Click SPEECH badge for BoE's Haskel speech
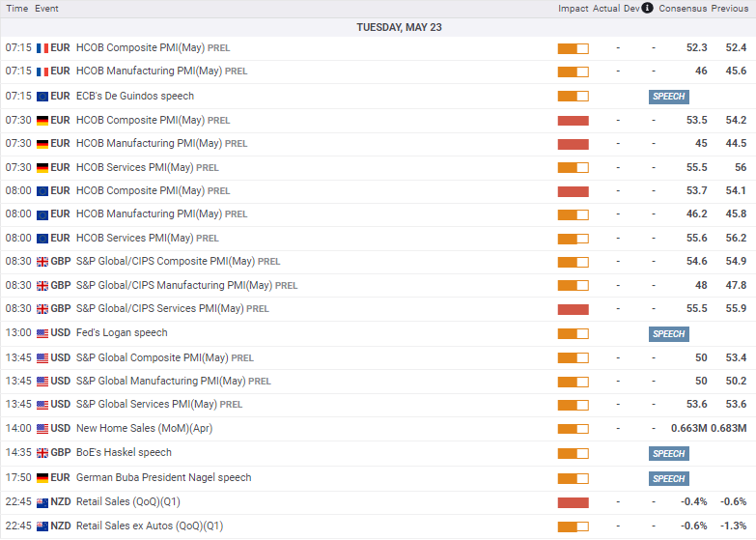Viewport: 756px width, 540px height. (x=669, y=454)
